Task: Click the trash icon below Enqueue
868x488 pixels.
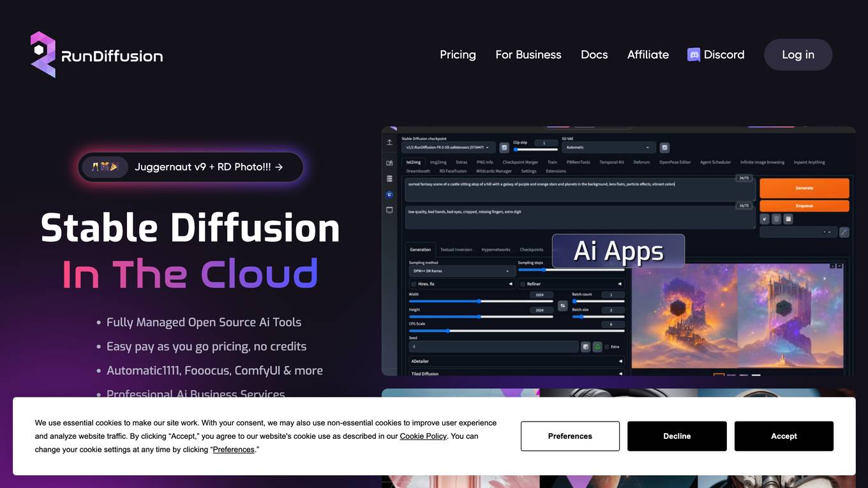Action: (x=776, y=219)
